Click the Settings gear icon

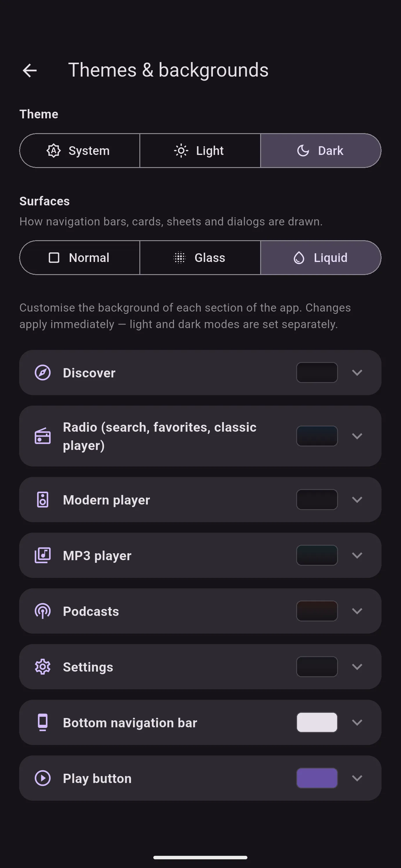(x=43, y=667)
